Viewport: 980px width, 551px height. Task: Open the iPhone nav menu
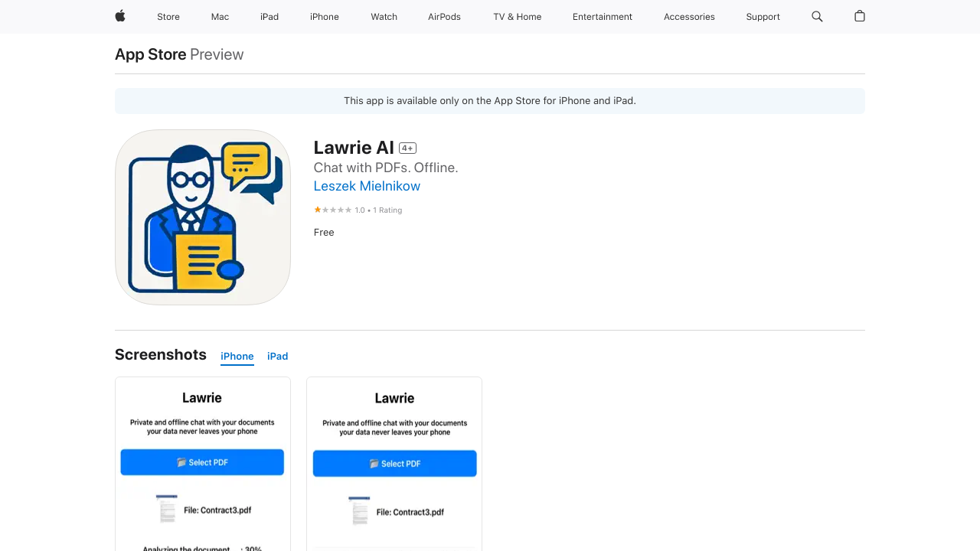click(325, 17)
